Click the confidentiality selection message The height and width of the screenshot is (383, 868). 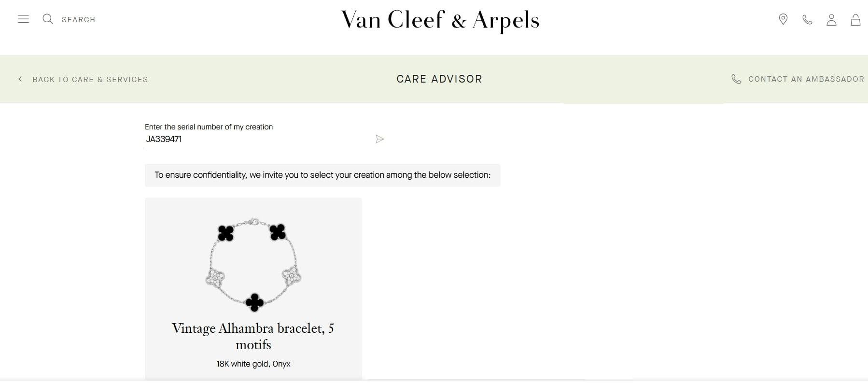[322, 175]
